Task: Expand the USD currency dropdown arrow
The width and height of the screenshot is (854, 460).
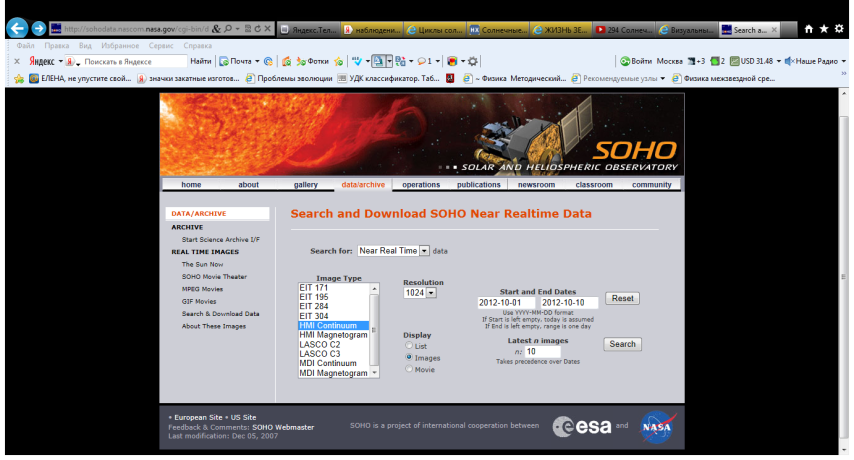Action: [778, 62]
